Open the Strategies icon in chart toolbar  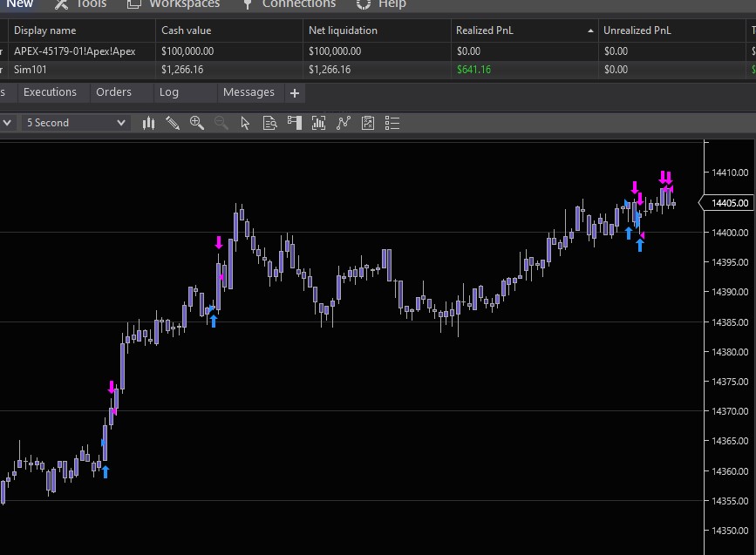pyautogui.click(x=344, y=123)
